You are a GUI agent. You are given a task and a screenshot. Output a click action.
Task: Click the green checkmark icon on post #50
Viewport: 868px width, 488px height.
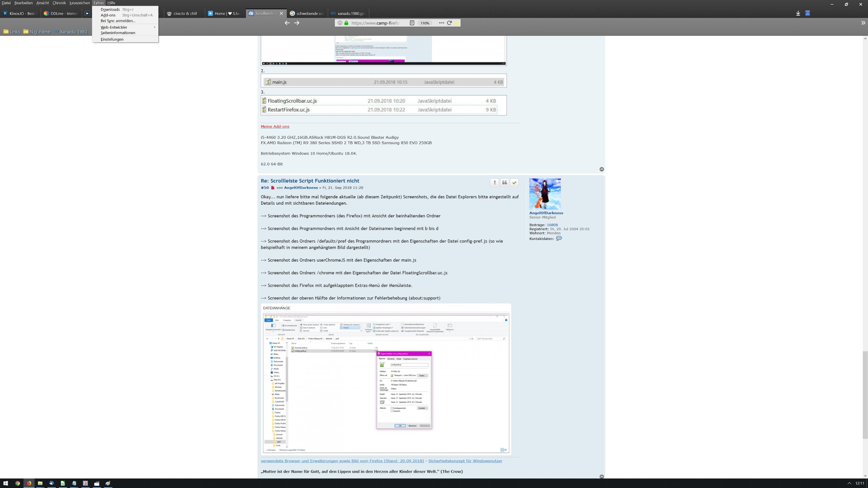(x=514, y=182)
